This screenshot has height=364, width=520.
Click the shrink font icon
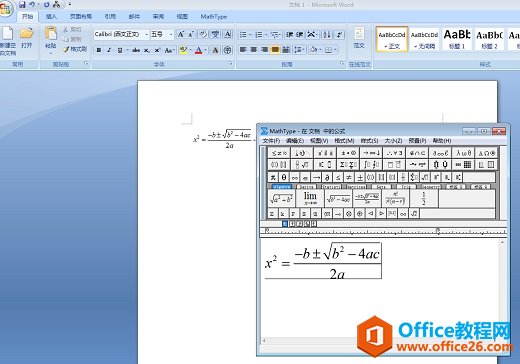192,34
